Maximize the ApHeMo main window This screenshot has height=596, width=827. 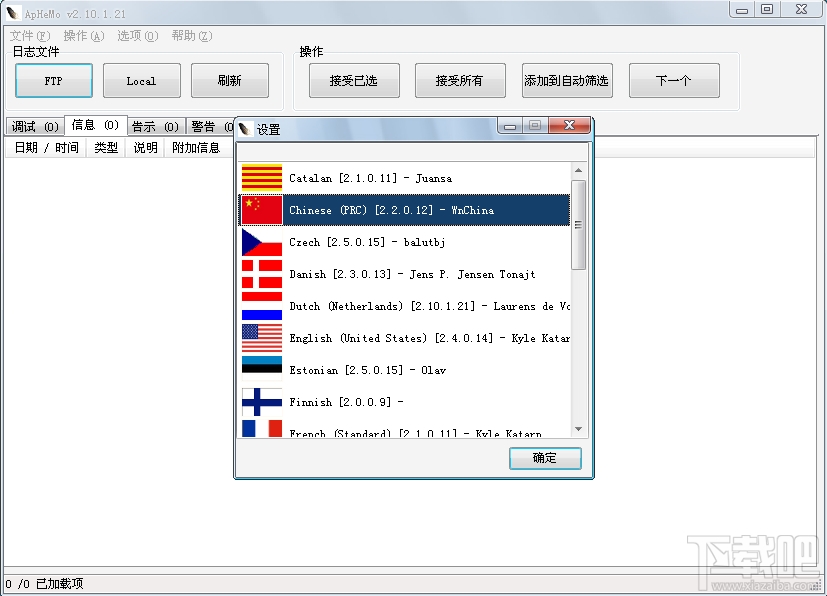click(767, 9)
